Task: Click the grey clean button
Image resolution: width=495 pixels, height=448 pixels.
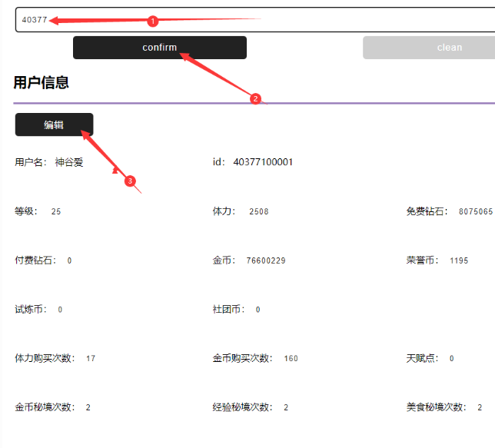Action: click(x=429, y=48)
